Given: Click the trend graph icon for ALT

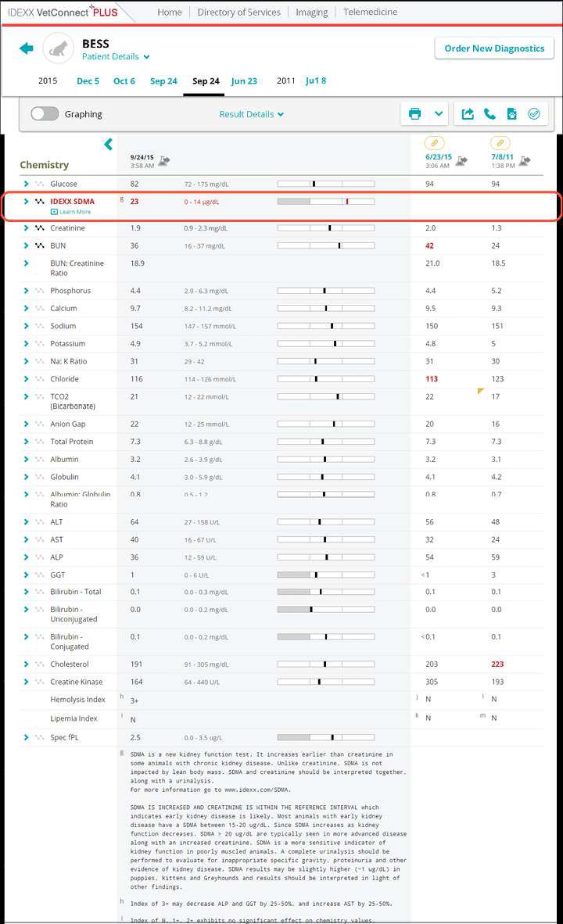Looking at the screenshot, I should click(40, 522).
